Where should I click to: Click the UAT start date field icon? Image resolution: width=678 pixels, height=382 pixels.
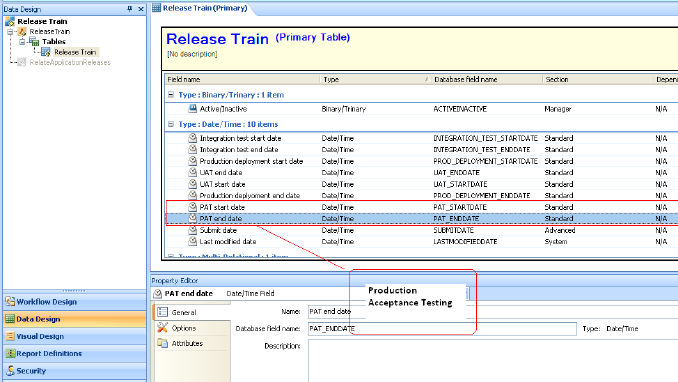[x=192, y=184]
